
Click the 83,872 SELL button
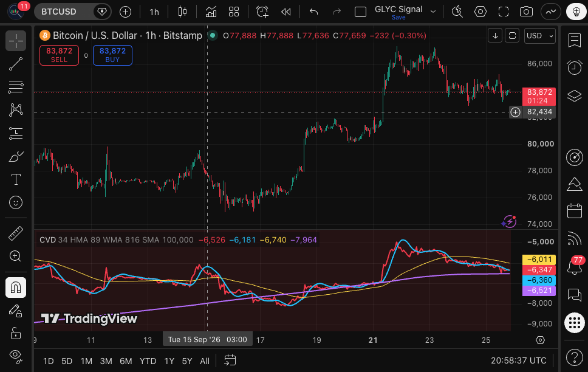60,55
